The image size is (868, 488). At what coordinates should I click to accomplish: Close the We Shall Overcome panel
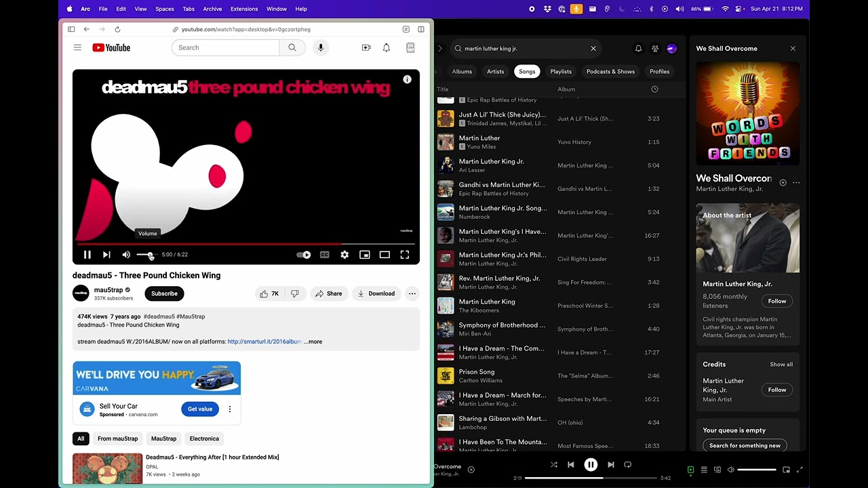793,49
